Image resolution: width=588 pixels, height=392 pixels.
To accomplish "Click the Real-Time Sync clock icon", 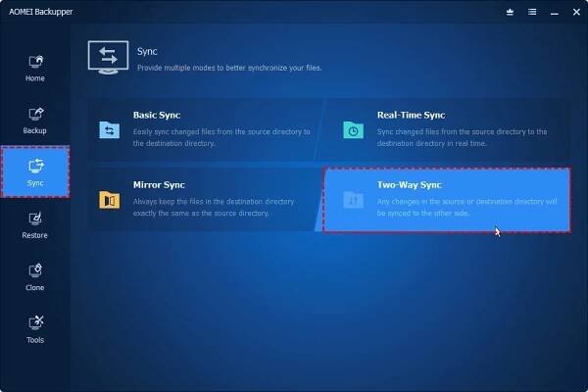I will [352, 129].
